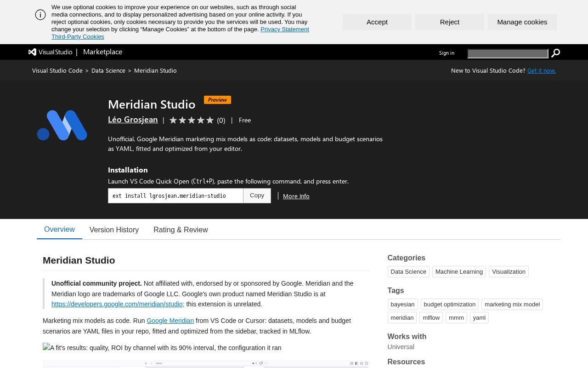Follow the Google Meridian link

(170, 321)
